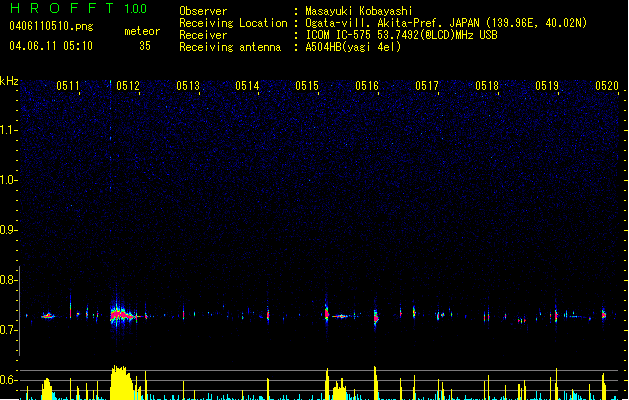Click the HROFFT 1.0.0 title text
Image resolution: width=629 pixels, height=400 pixels.
click(x=78, y=8)
